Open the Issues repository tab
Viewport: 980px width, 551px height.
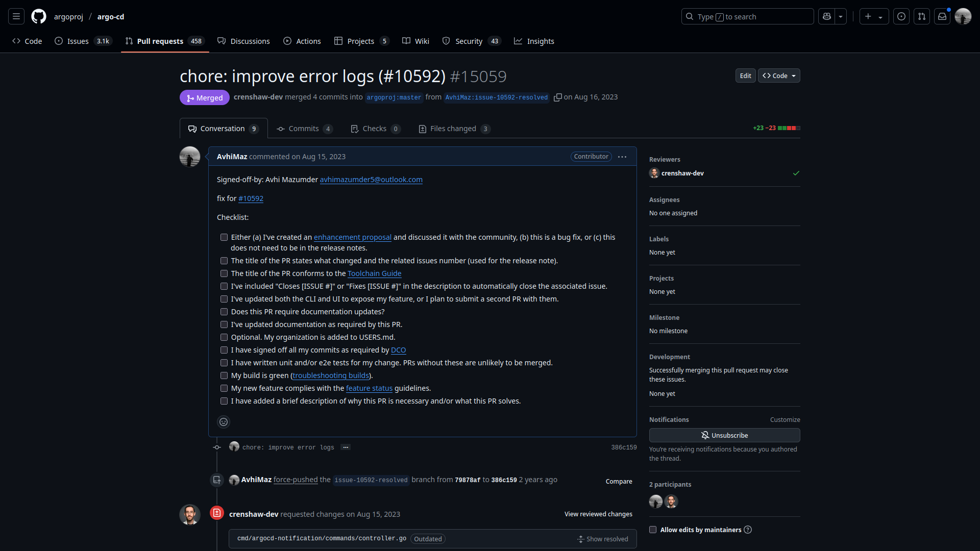click(83, 41)
